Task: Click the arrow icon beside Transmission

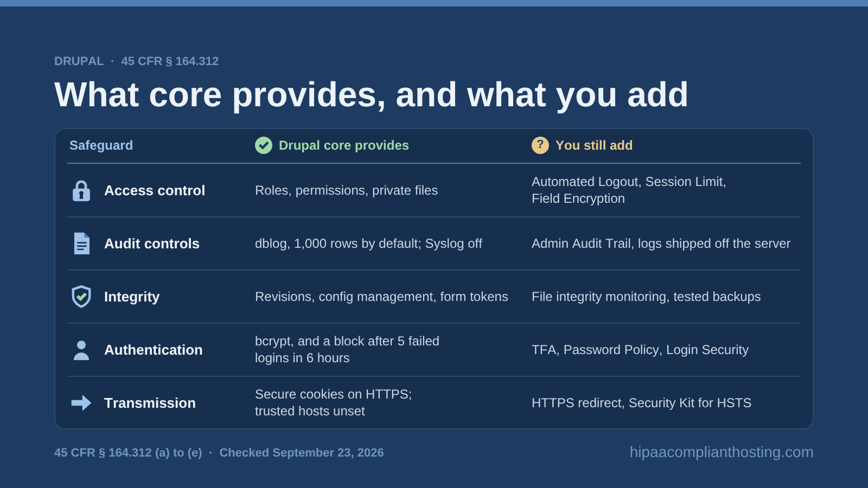Action: tap(81, 403)
